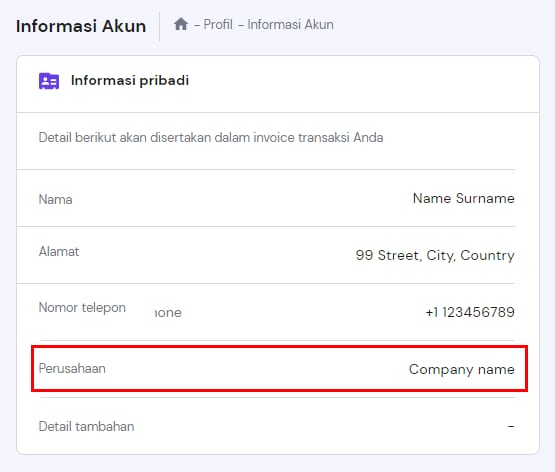Open the Profil breadcrumb link
The height and width of the screenshot is (472, 555).
(218, 24)
